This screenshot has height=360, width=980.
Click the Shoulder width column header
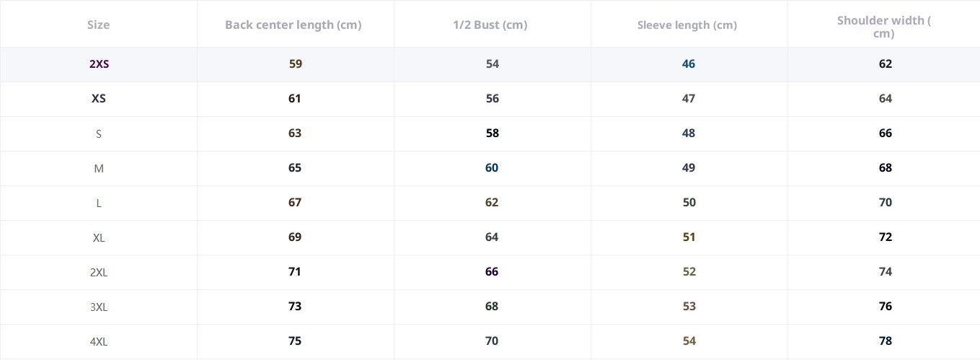point(883,27)
